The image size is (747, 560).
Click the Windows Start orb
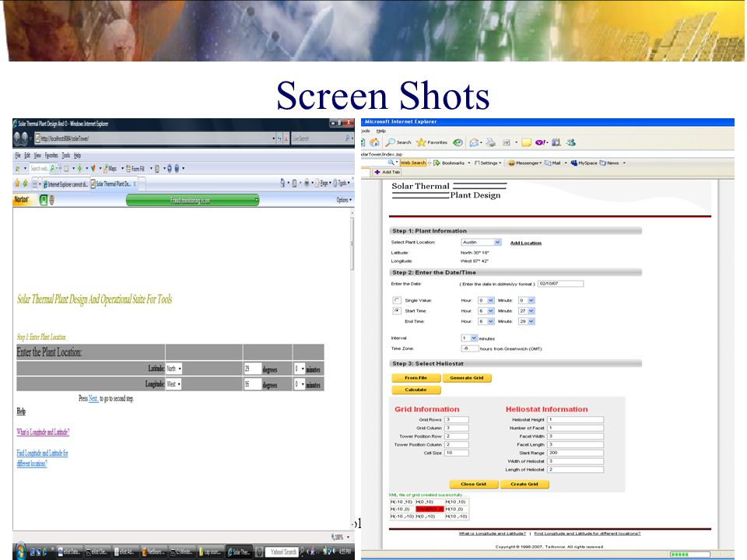point(20,551)
